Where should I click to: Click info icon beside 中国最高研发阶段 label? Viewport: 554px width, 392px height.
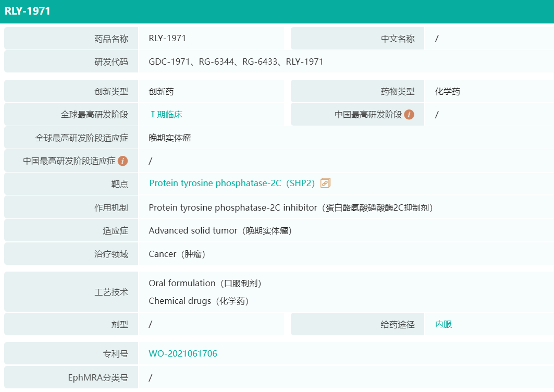[x=409, y=115]
